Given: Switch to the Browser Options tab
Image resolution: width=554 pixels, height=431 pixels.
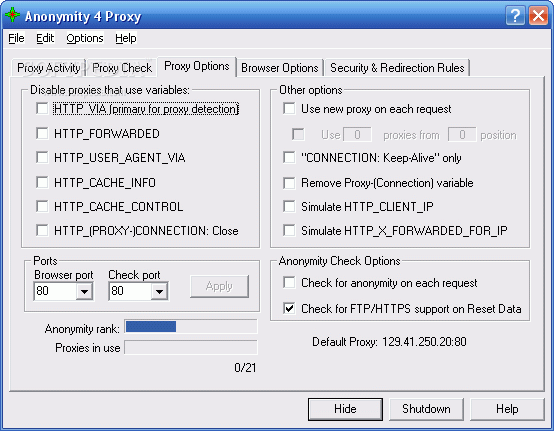Looking at the screenshot, I should point(279,68).
